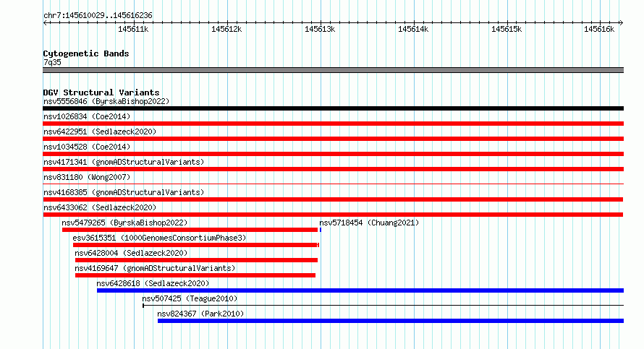Select the nsv1026834 (Coe2014) label
The height and width of the screenshot is (349, 644).
[87, 116]
